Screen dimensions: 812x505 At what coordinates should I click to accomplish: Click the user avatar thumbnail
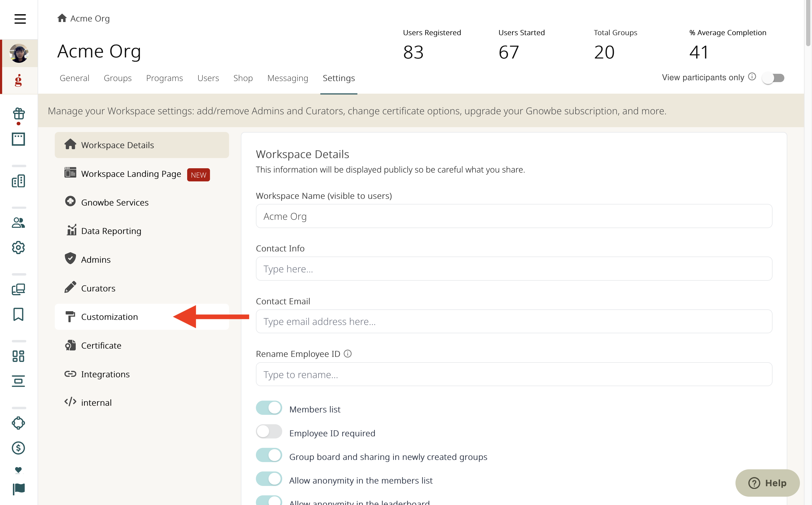(x=19, y=53)
